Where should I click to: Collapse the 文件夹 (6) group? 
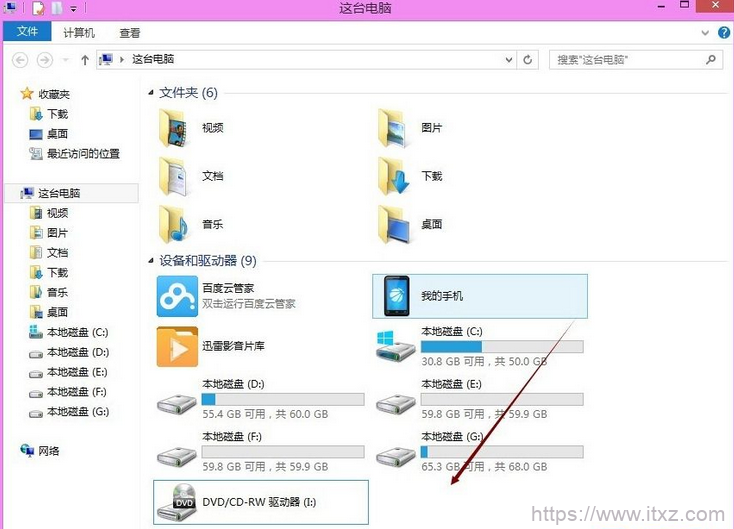tap(151, 93)
